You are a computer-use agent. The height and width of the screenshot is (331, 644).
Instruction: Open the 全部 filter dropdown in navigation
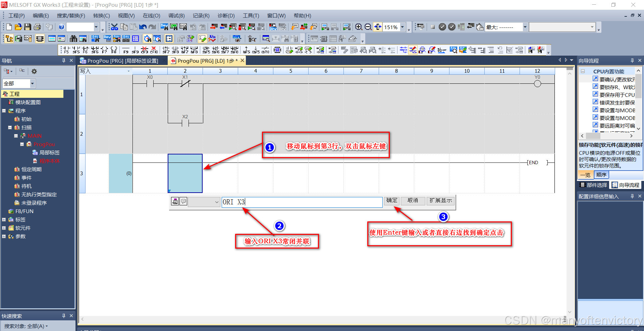coord(33,83)
